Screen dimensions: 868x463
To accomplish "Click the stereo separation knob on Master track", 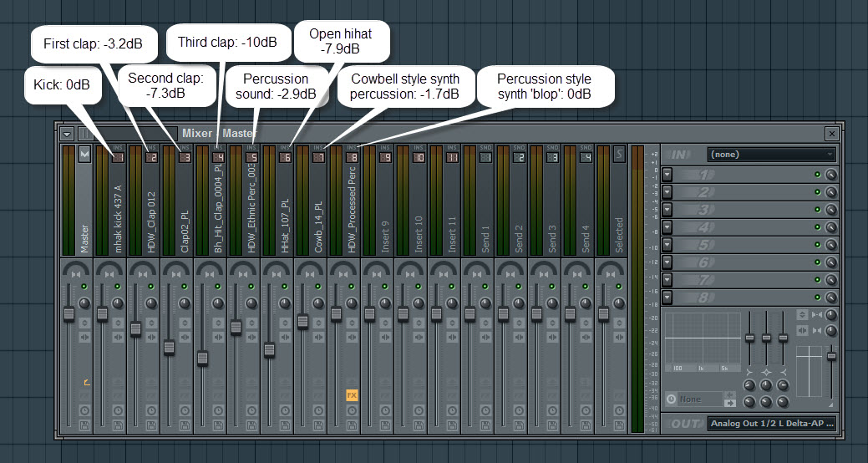I will pos(84,303).
